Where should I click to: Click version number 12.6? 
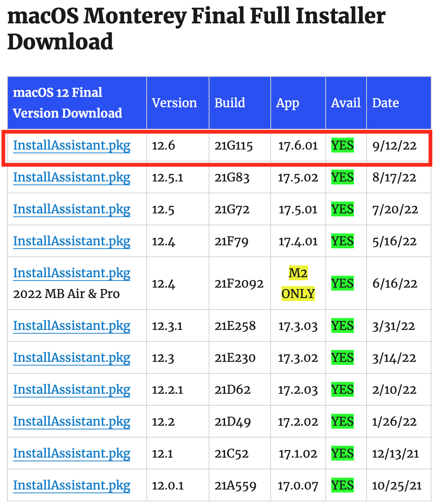click(x=163, y=146)
